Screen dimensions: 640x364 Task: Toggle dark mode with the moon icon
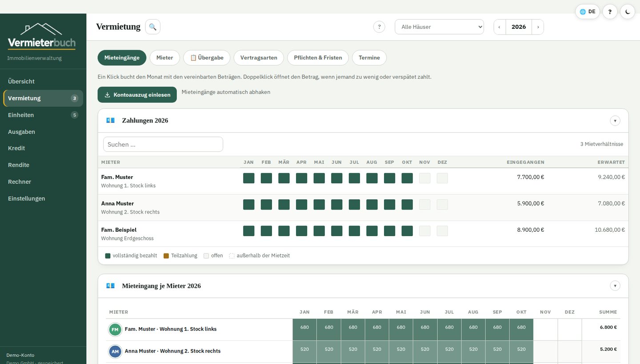point(628,12)
